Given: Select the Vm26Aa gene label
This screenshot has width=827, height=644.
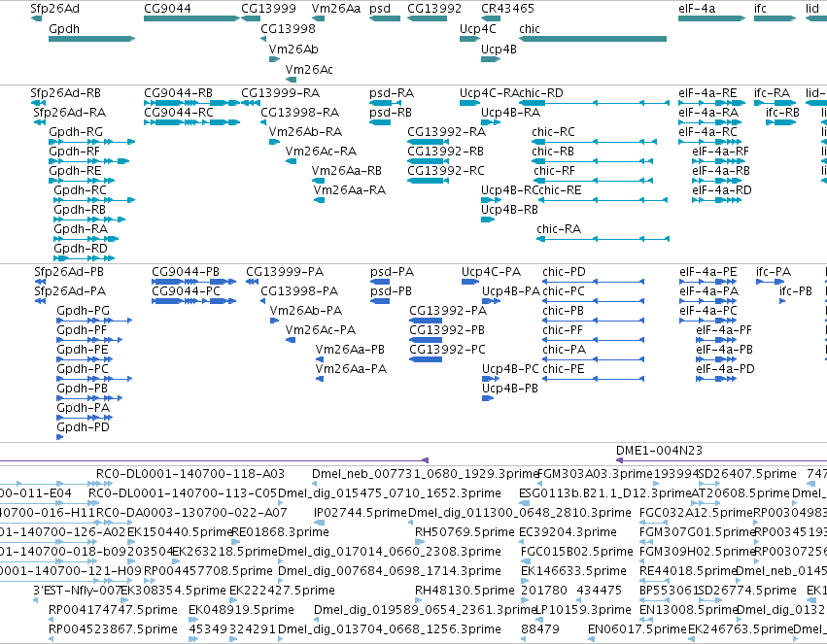Looking at the screenshot, I should 336,9.
